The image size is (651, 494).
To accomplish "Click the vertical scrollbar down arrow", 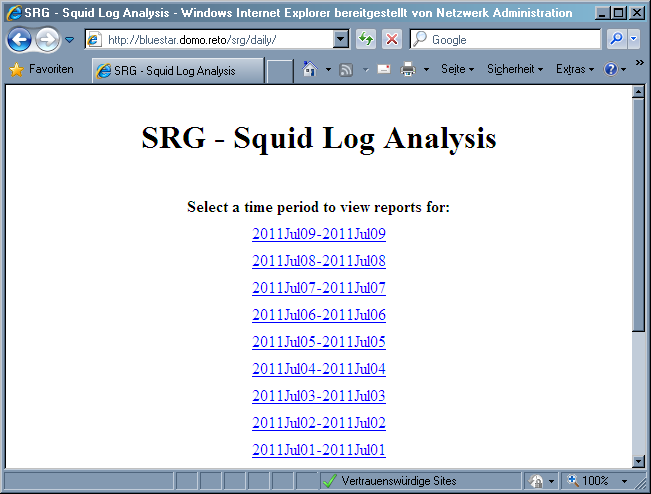I will point(639,460).
